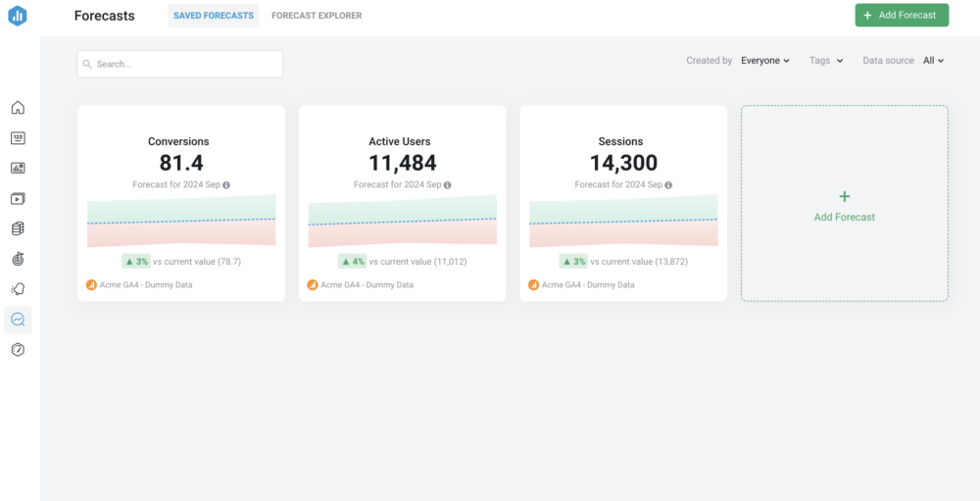
Task: Click 3% change badge on Conversions
Action: [x=136, y=262]
